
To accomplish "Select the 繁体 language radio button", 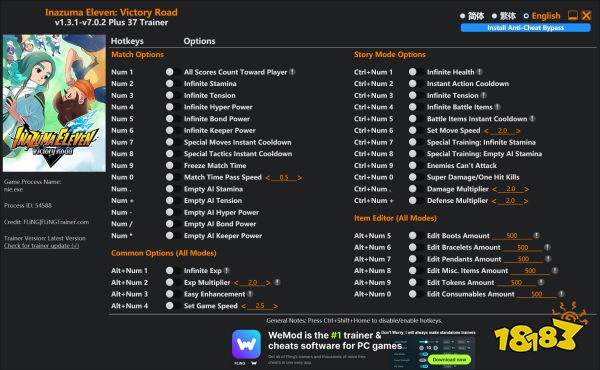I will click(494, 16).
